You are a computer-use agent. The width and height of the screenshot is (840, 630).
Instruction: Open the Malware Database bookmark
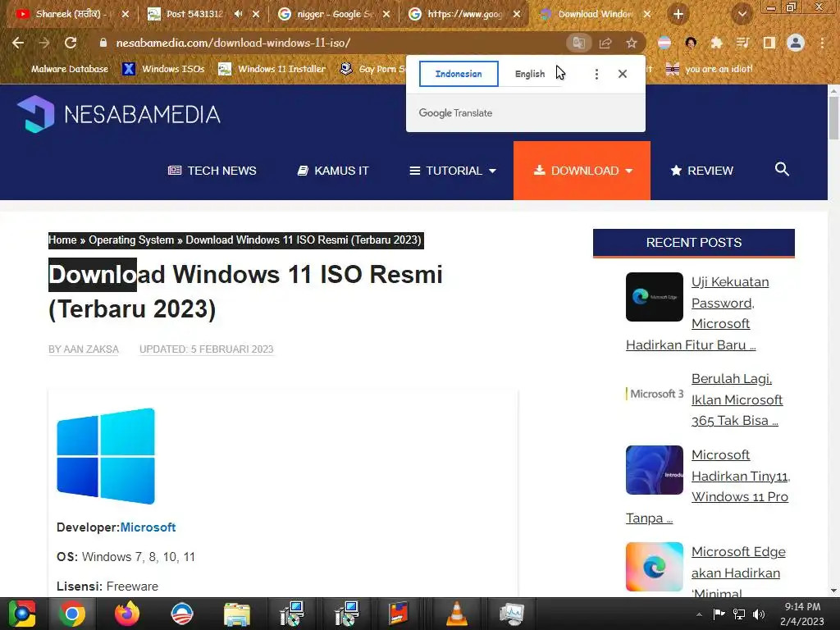63,69
